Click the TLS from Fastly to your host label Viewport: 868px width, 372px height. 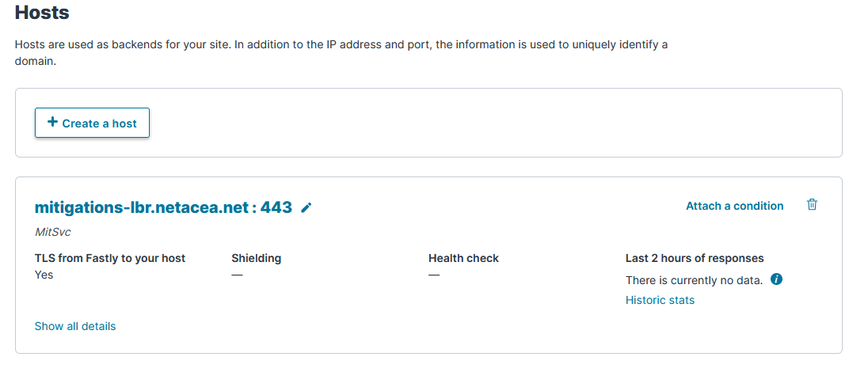coord(110,258)
